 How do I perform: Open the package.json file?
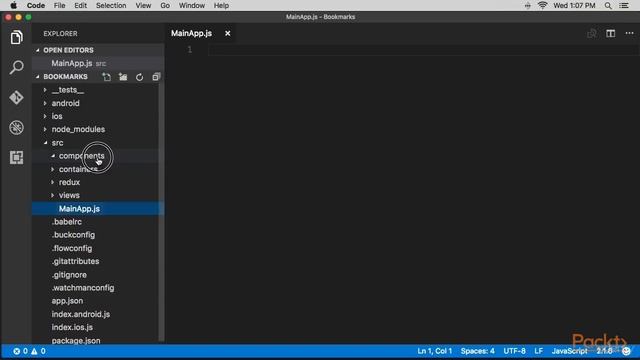point(76,340)
